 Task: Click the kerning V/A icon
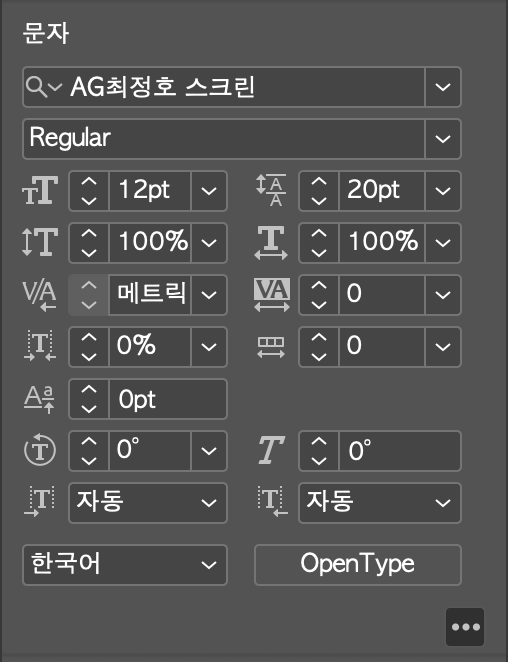tap(40, 295)
